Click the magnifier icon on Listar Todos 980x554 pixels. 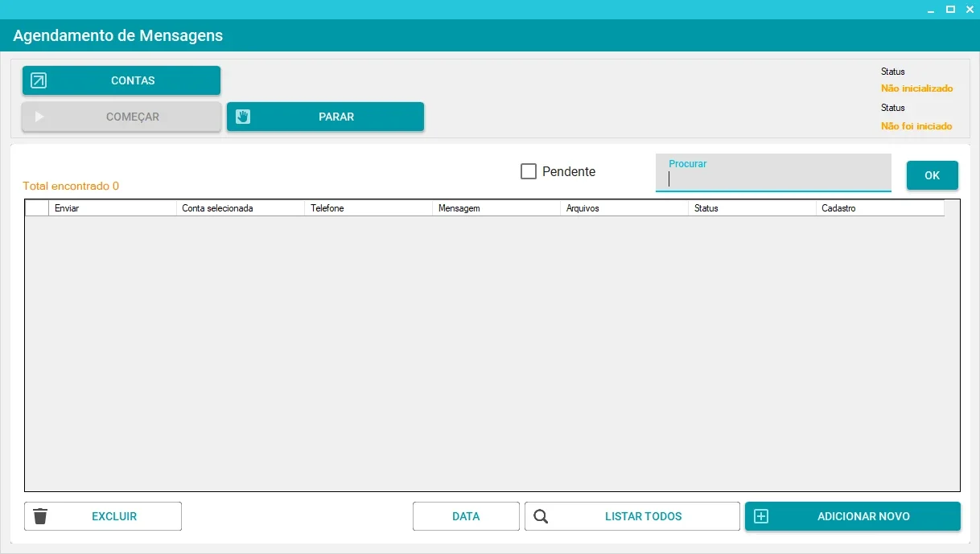541,516
